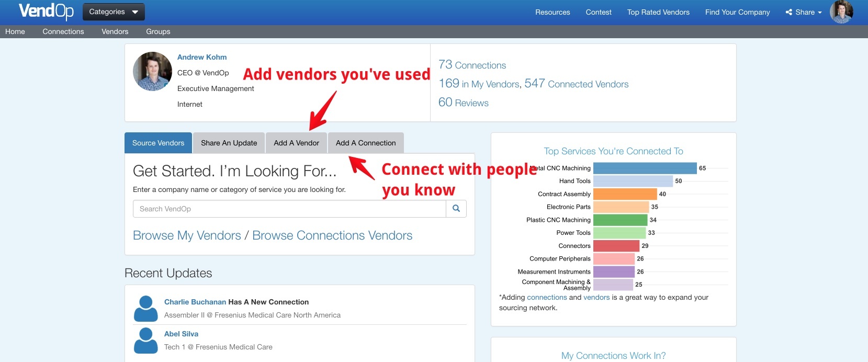This screenshot has height=362, width=868.
Task: Click the Power Tools bar
Action: click(619, 233)
